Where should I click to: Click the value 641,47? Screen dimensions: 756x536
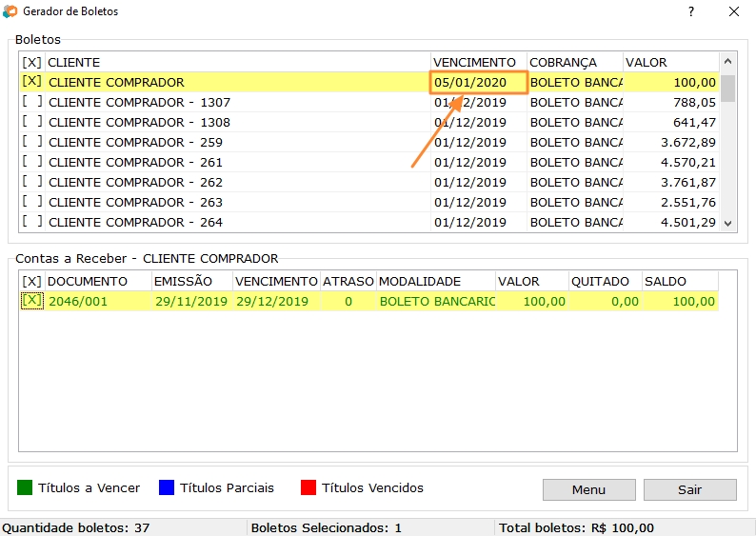(x=694, y=123)
